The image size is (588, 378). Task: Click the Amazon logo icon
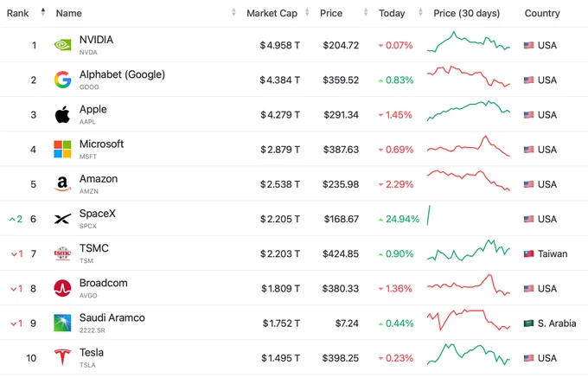[x=62, y=183]
